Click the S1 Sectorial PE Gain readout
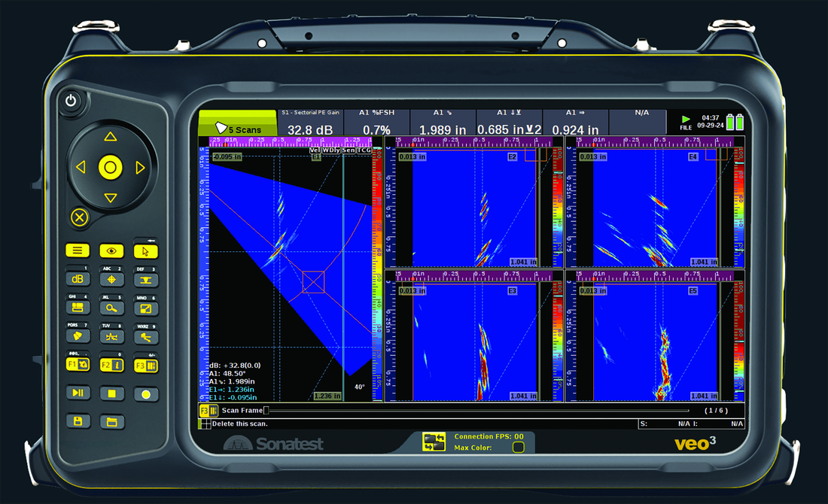The width and height of the screenshot is (828, 504). pos(311,123)
